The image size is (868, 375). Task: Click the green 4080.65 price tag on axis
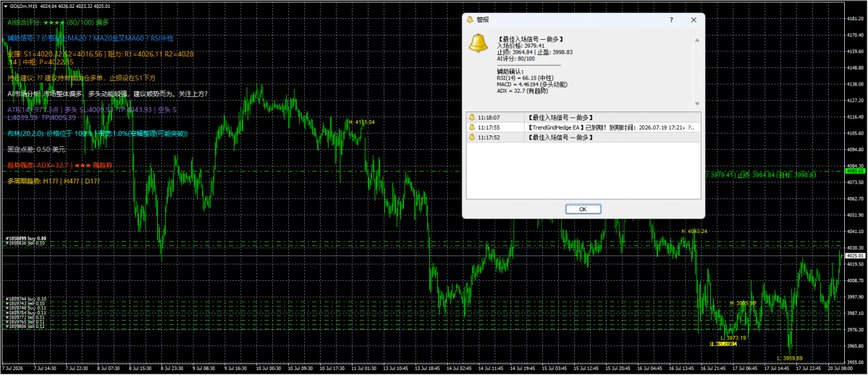coord(851,171)
